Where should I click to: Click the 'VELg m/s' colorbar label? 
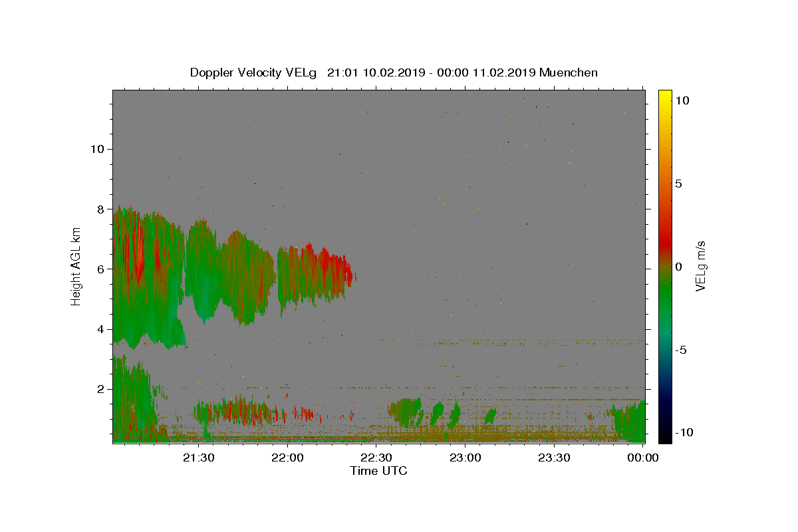(x=700, y=267)
